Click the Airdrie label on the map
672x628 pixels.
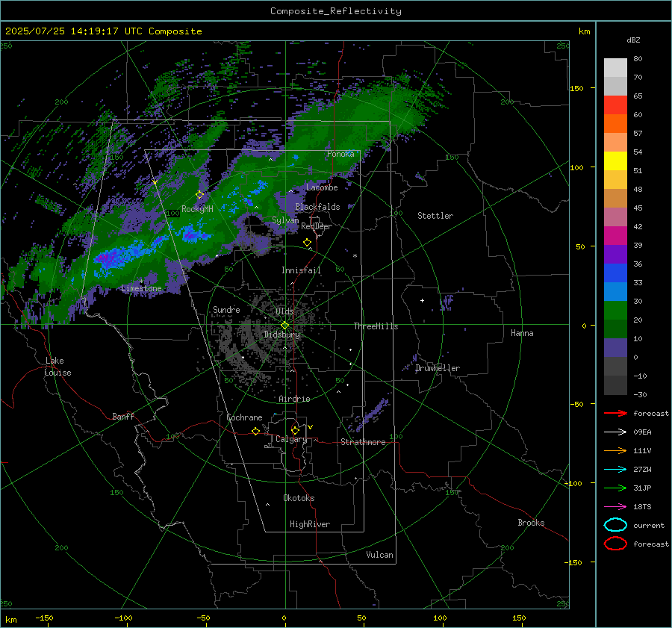click(294, 399)
